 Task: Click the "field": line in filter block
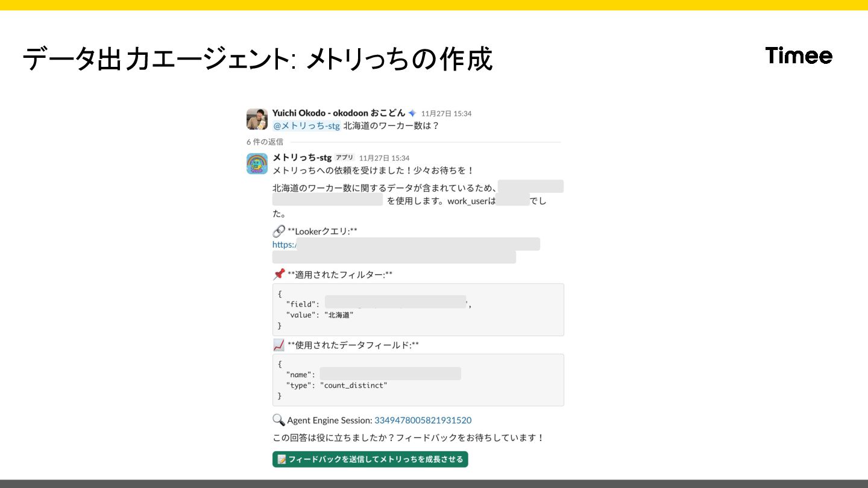click(379, 304)
